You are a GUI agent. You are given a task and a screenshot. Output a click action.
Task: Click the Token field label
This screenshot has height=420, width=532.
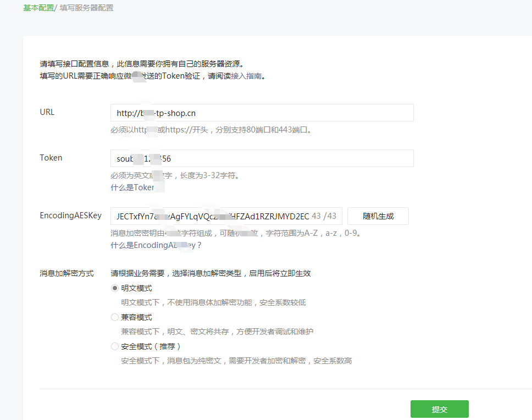coord(51,158)
